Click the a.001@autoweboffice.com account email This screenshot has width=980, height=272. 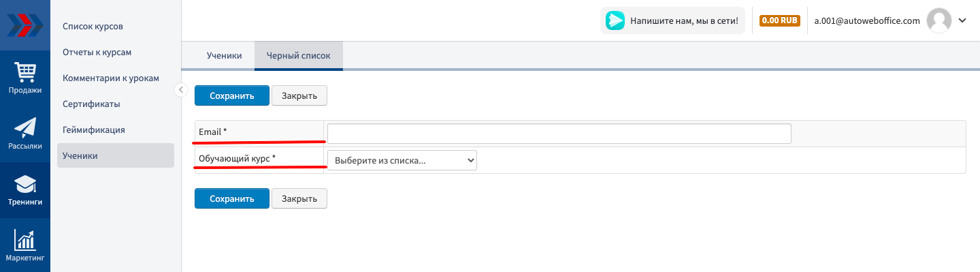(867, 21)
